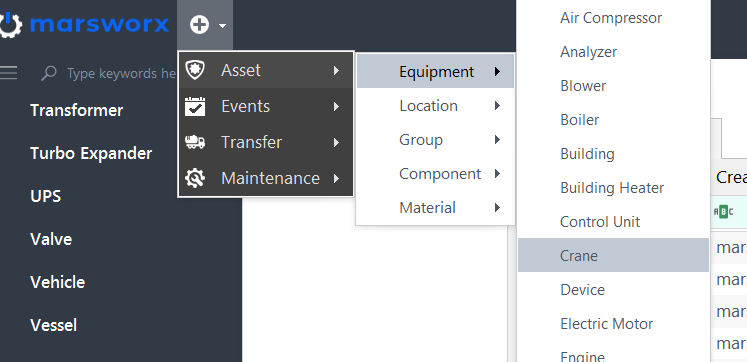Screen dimensions: 747x362
Task: Select UPS in the sidebar
Action: 46,196
